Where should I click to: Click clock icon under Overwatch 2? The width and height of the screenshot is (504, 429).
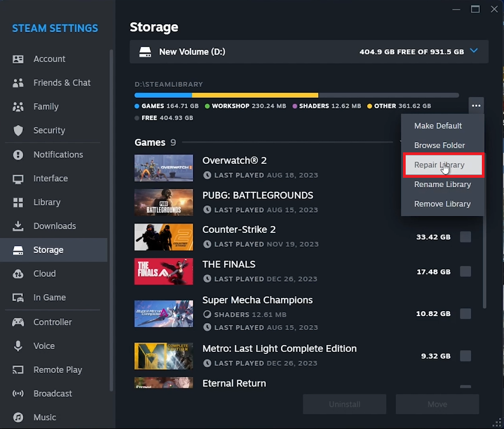[x=207, y=175]
